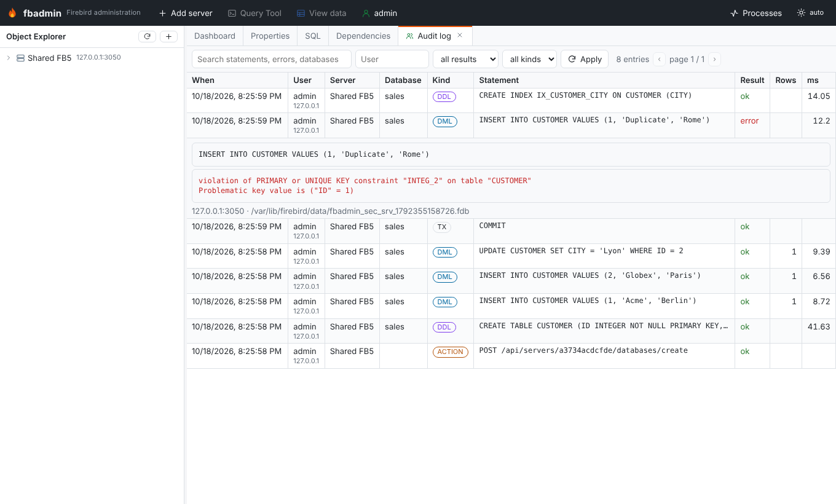Open the Query Tool
The image size is (836, 504).
[x=254, y=13]
